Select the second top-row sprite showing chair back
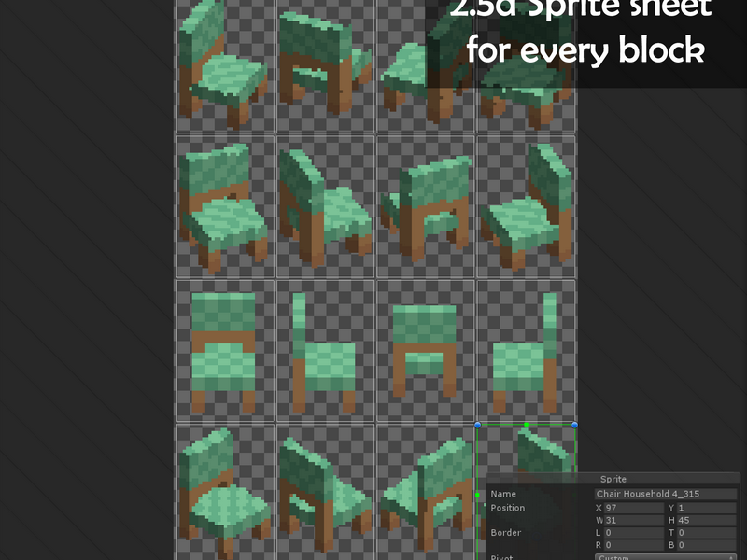747x560 pixels. [325, 65]
